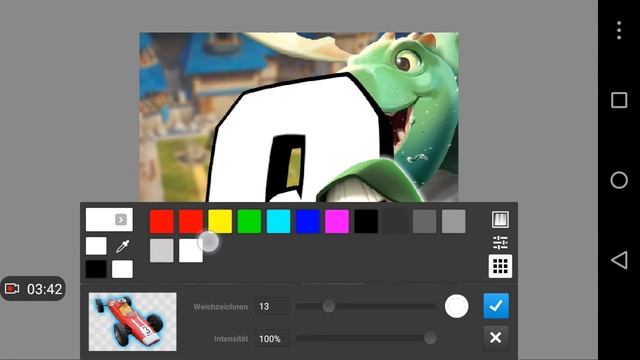
Task: Click the screen recording timer 03:42
Action: pyautogui.click(x=33, y=289)
